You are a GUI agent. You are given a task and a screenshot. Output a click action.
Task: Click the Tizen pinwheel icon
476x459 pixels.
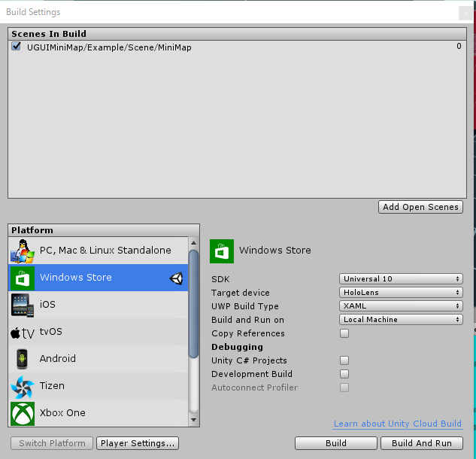pos(22,387)
